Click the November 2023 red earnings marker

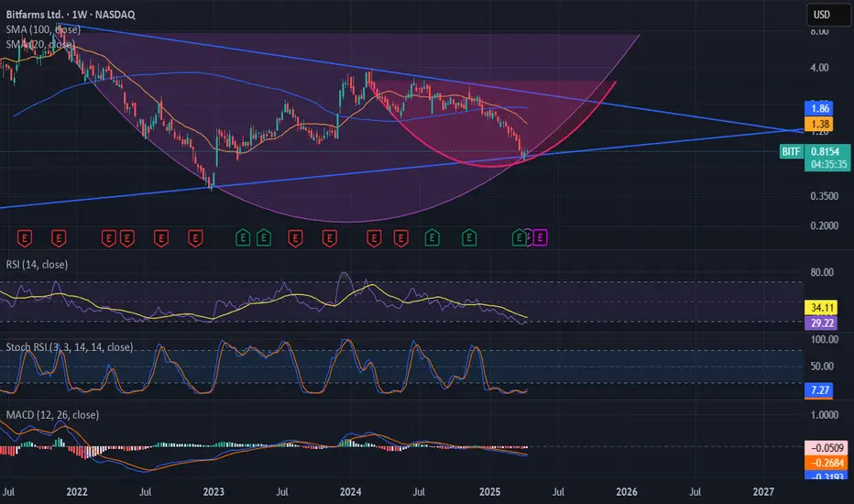(x=330, y=238)
